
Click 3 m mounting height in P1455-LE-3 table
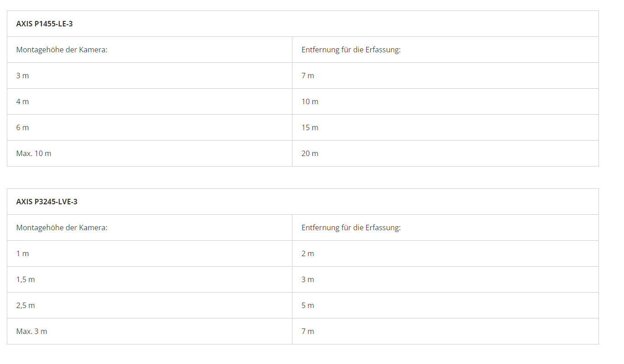point(23,76)
